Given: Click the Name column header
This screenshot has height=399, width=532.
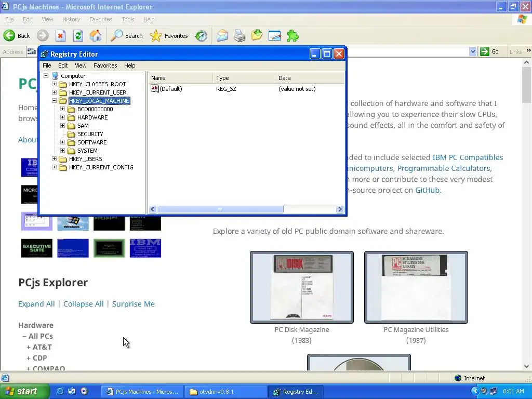Looking at the screenshot, I should [x=180, y=78].
